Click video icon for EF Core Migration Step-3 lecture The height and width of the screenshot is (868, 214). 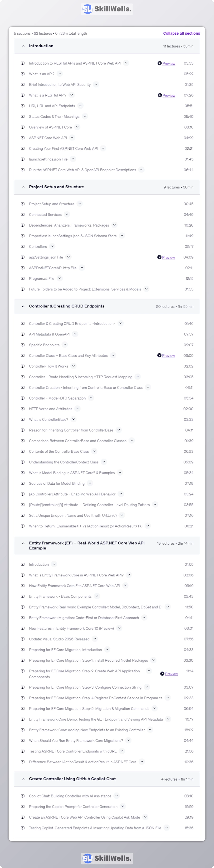[x=23, y=687]
